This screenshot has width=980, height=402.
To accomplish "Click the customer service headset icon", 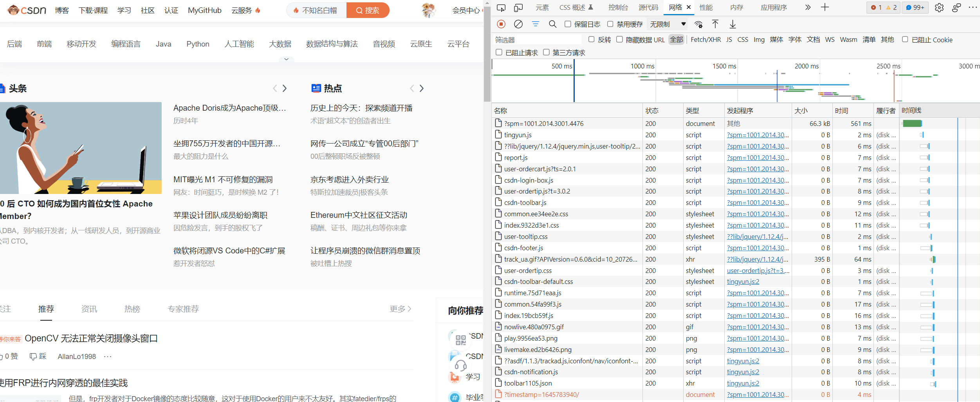I will (x=461, y=366).
